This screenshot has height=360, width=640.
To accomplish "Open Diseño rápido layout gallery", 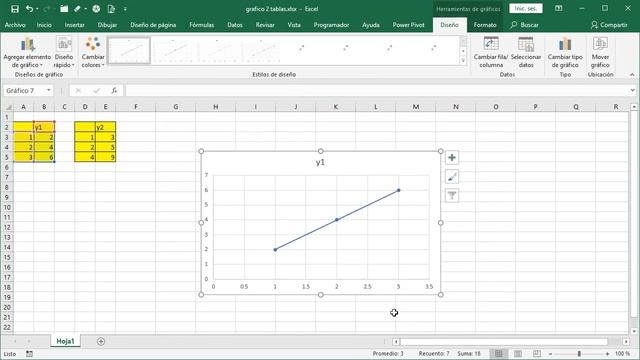I will (64, 52).
